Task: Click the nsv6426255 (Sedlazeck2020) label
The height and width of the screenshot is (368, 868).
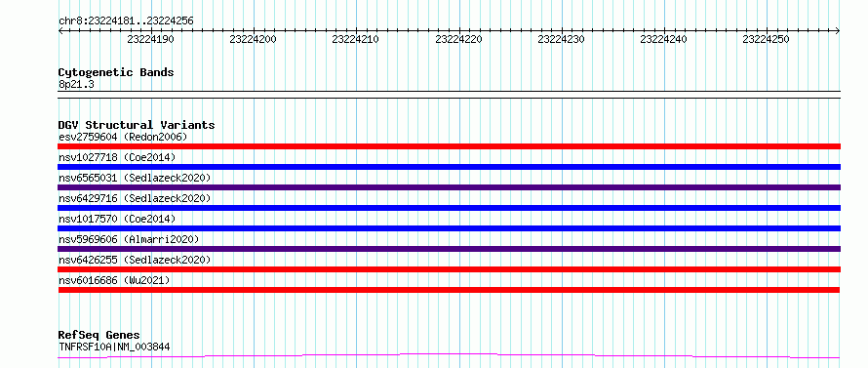Action: [135, 260]
